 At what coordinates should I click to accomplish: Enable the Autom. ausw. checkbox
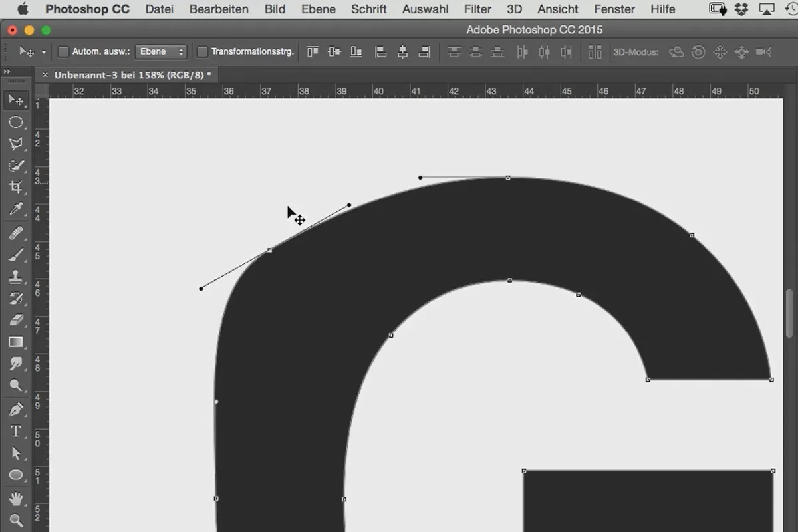(64, 51)
